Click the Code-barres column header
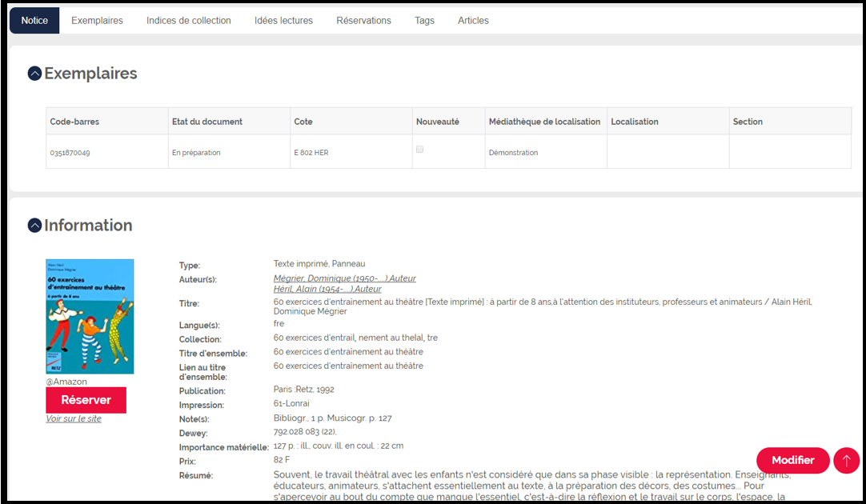 [x=107, y=122]
